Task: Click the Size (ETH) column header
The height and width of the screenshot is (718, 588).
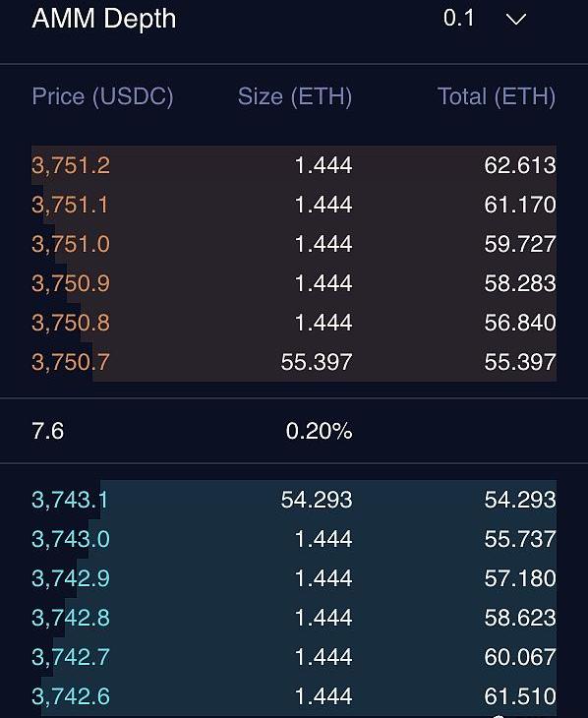Action: (x=295, y=96)
